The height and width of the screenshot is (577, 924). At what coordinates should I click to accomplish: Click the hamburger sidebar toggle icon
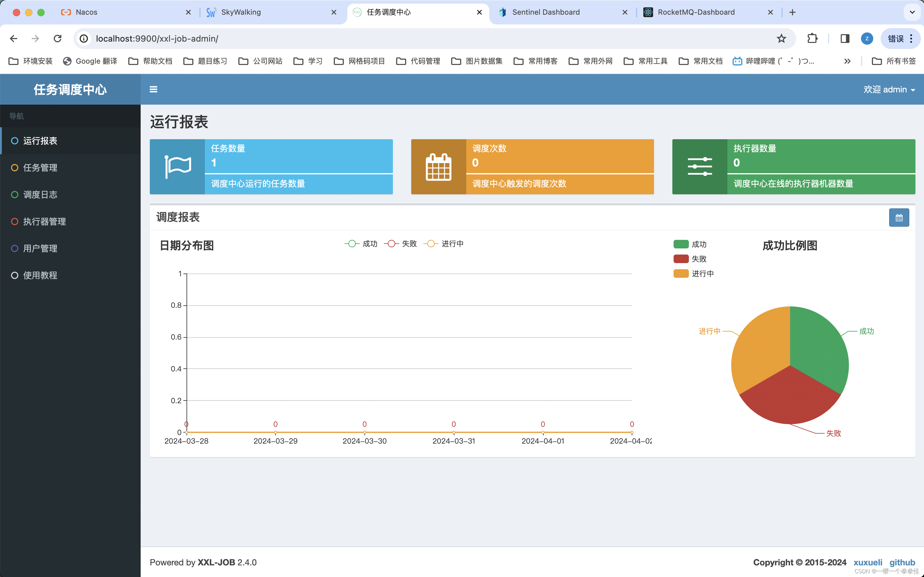pos(153,89)
